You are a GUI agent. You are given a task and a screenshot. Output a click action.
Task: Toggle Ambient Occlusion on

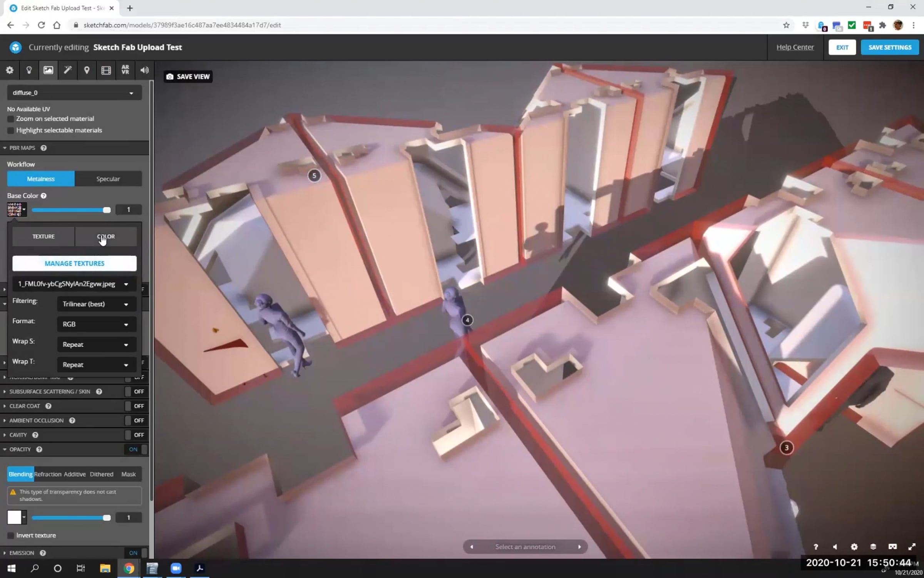point(134,420)
